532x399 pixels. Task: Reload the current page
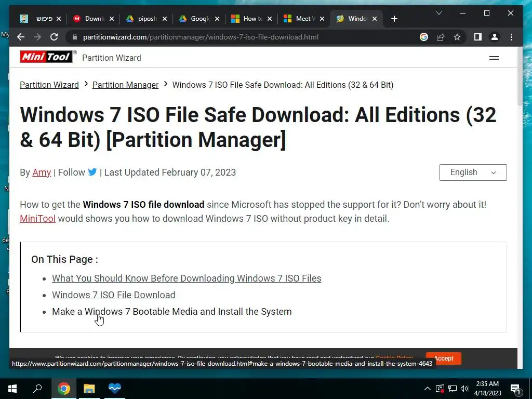point(54,37)
